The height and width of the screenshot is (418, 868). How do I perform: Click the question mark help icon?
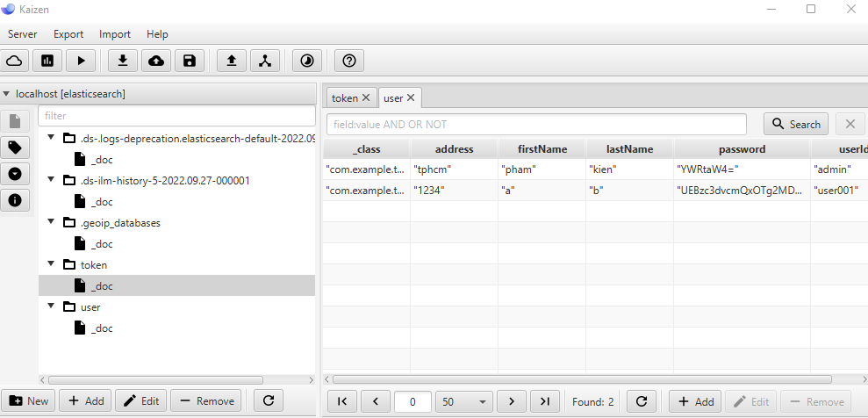pos(348,61)
